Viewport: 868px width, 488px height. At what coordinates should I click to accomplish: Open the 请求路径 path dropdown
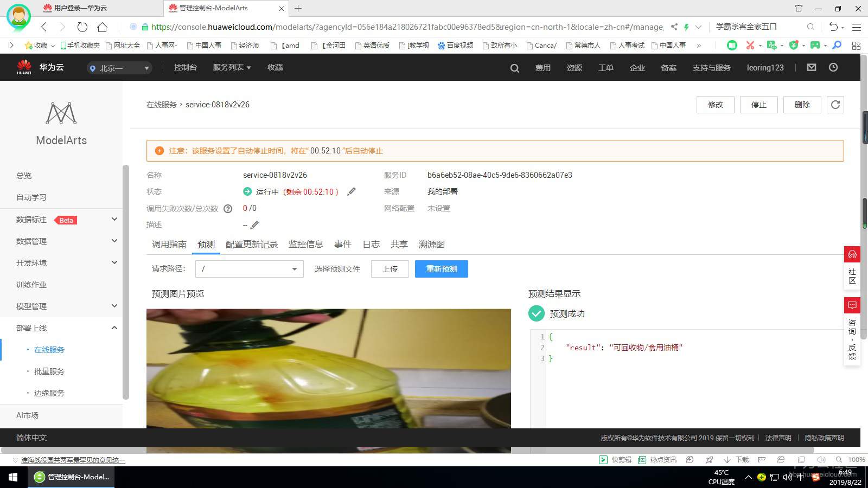248,268
